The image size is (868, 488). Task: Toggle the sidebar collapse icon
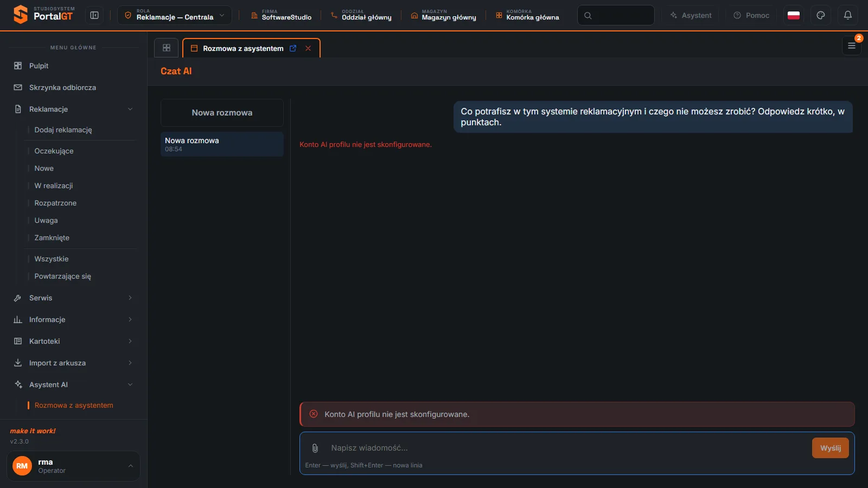click(x=94, y=15)
